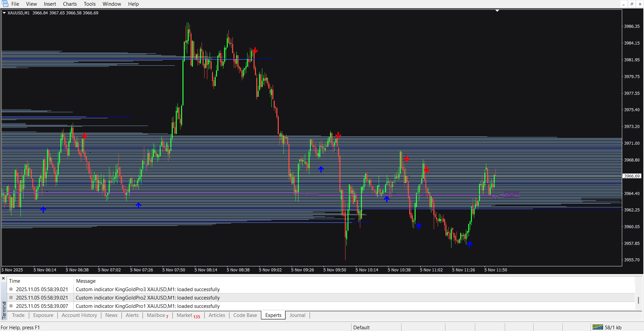Click the terminal log vertical scrollbar thumb
The width and height of the screenshot is (644, 331).
coord(638,300)
